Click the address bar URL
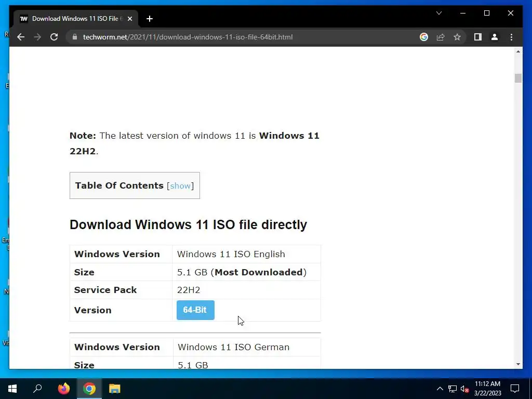Viewport: 532px width, 399px height. (x=188, y=37)
